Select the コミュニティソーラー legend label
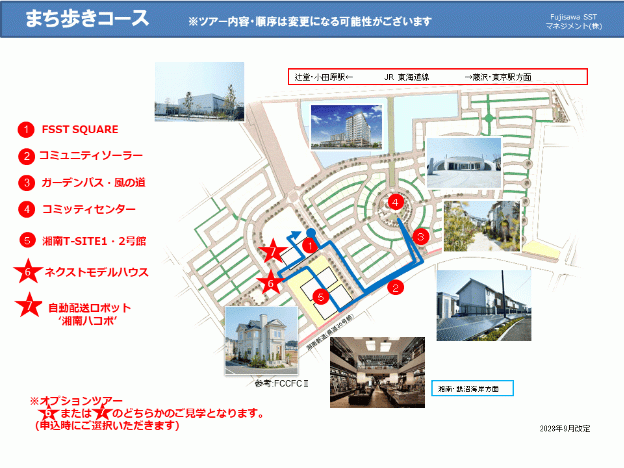The image size is (624, 468). 91,156
